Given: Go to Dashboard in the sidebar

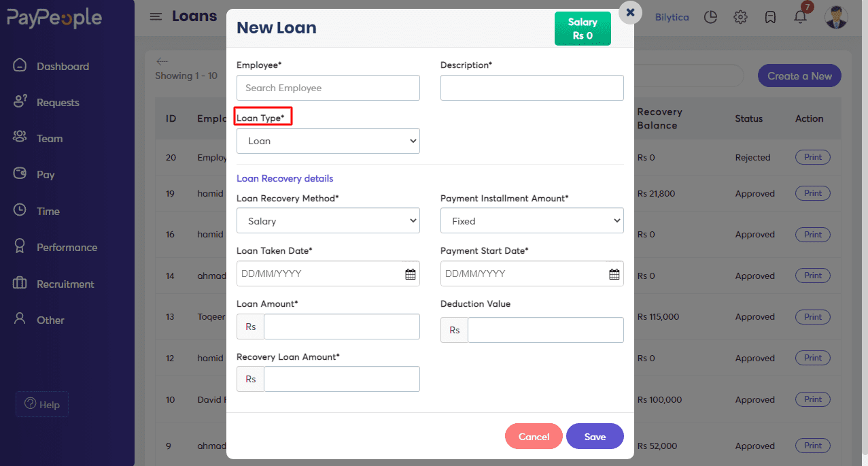Looking at the screenshot, I should 63,66.
